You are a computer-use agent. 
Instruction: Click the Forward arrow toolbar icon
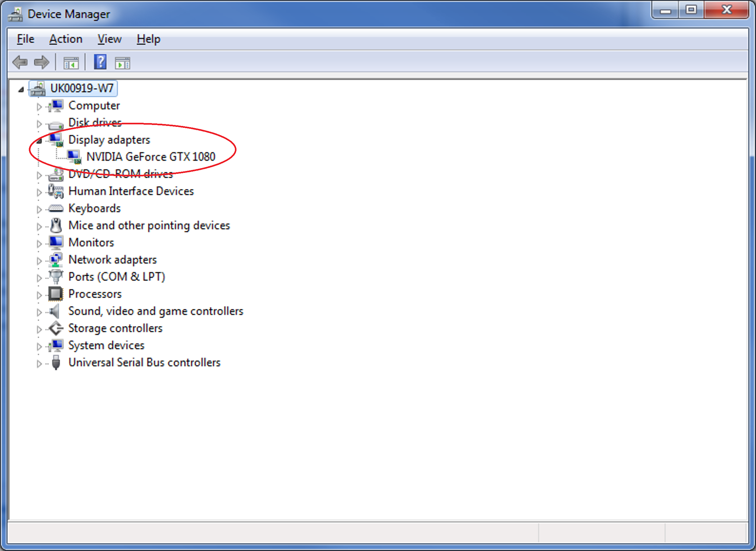pos(42,62)
